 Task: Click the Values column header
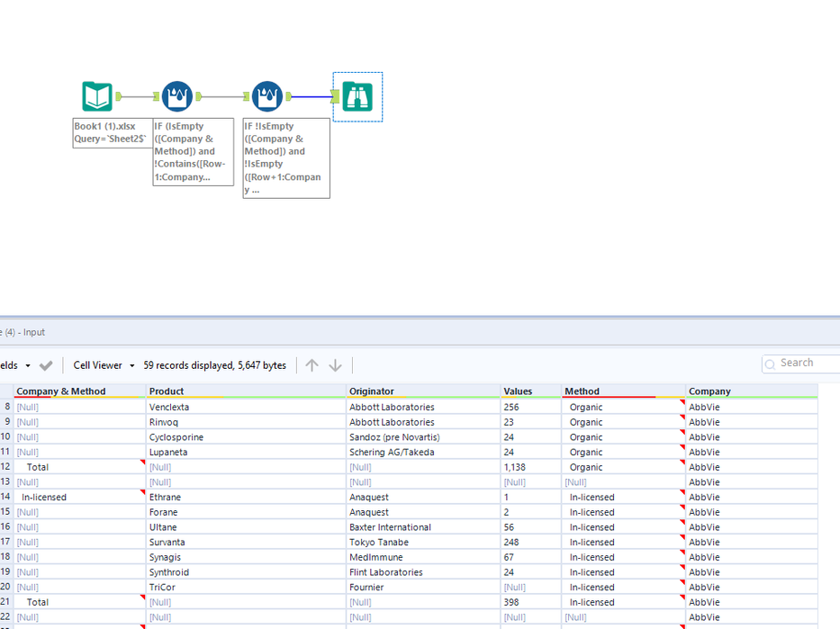[518, 391]
